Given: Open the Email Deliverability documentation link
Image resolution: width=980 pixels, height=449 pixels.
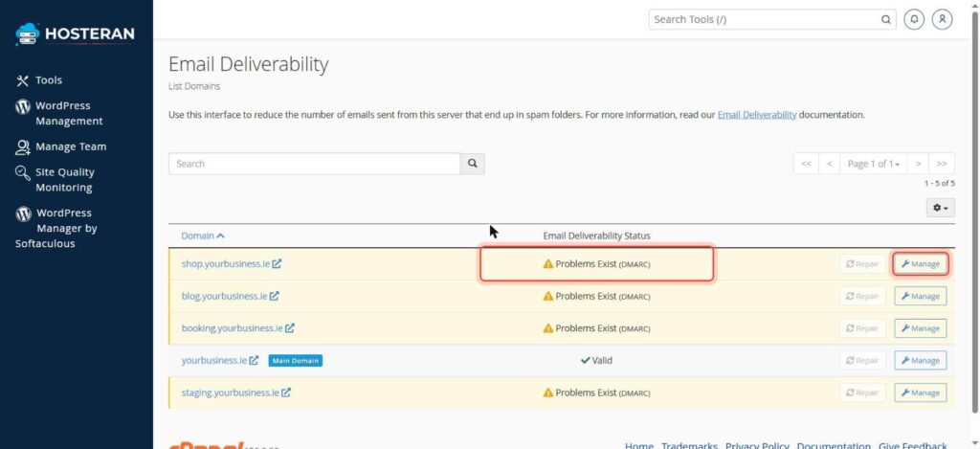Looking at the screenshot, I should 757,115.
